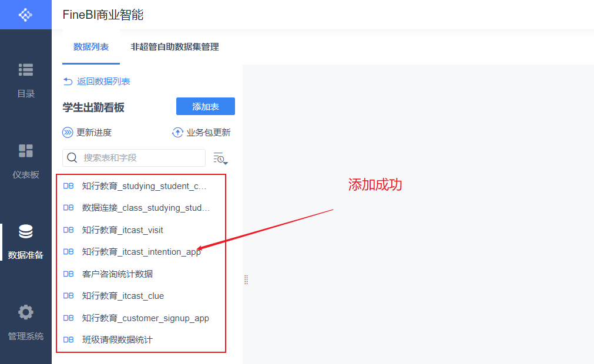Click DB icon of 知行教育_itcast_intention_app

(x=68, y=252)
